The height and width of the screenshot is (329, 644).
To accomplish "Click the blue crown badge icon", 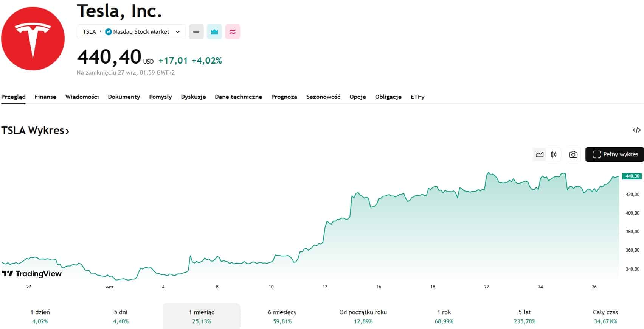I will [x=214, y=32].
